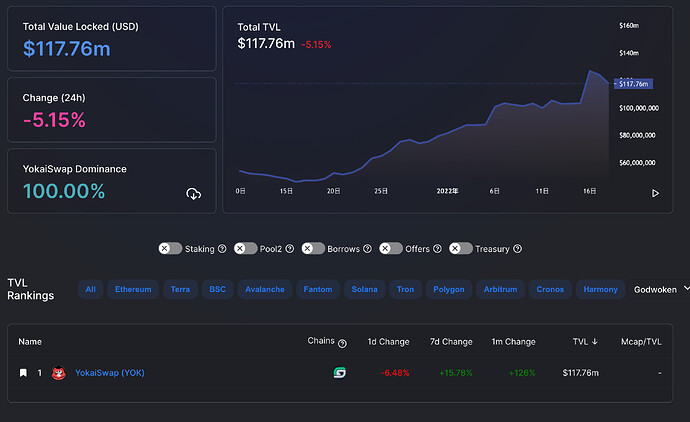Sort by the 7d Change column
690x422 pixels.
451,341
